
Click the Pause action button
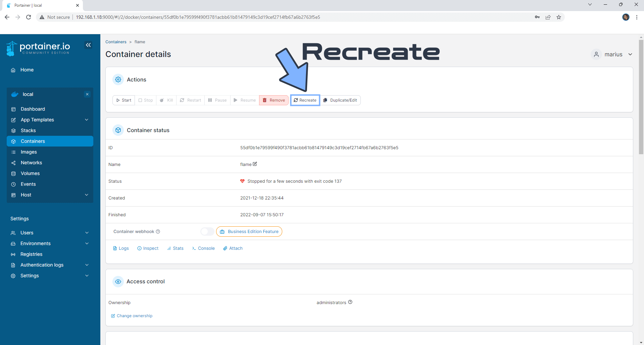[x=217, y=100]
